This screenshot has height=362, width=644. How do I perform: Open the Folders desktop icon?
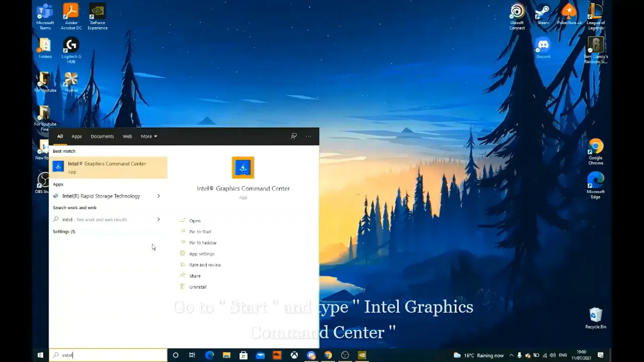[x=45, y=49]
